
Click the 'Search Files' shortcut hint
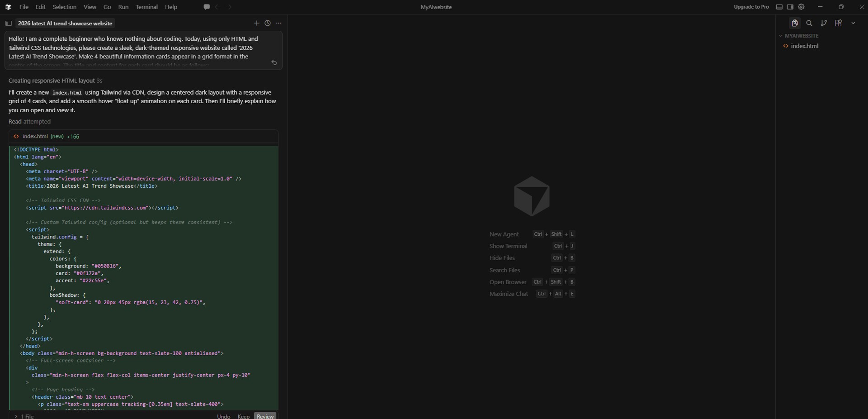505,270
